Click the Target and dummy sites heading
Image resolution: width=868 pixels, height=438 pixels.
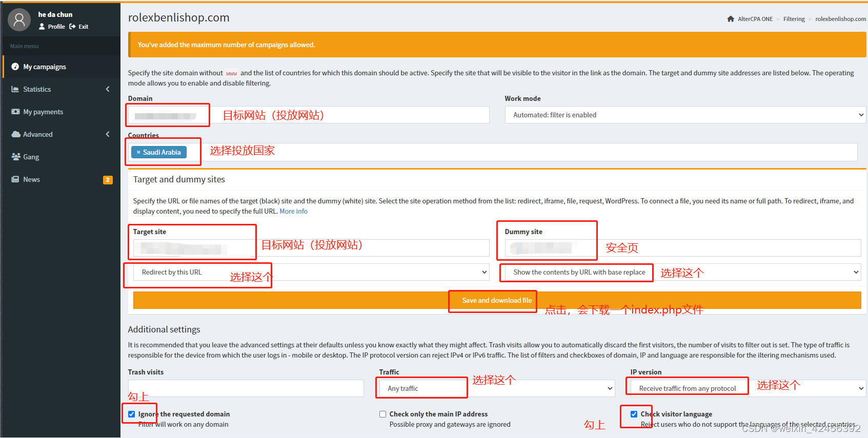pos(179,179)
